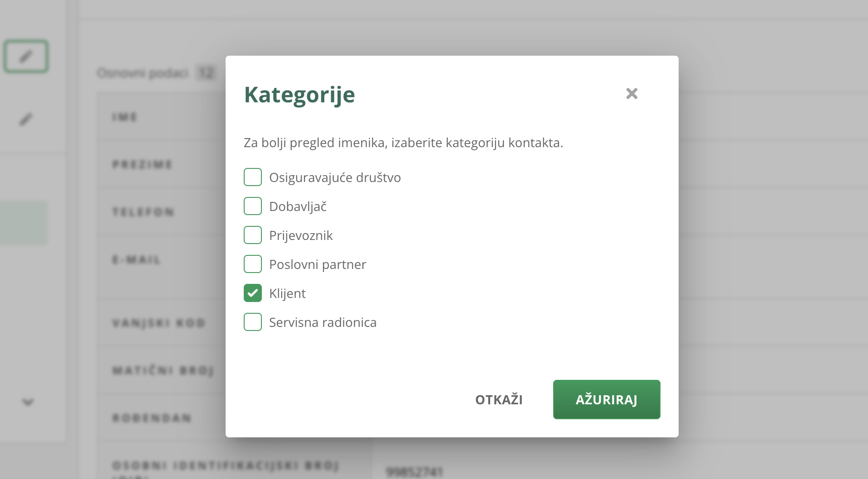
Task: Select the Poslovni partner category checkbox
Action: [253, 264]
